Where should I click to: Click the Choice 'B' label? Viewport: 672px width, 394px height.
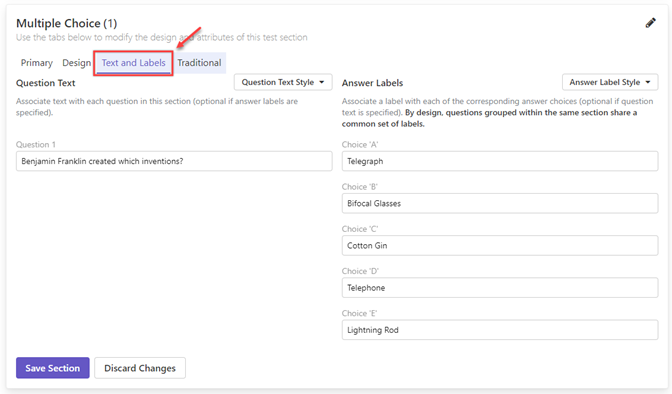pyautogui.click(x=360, y=187)
